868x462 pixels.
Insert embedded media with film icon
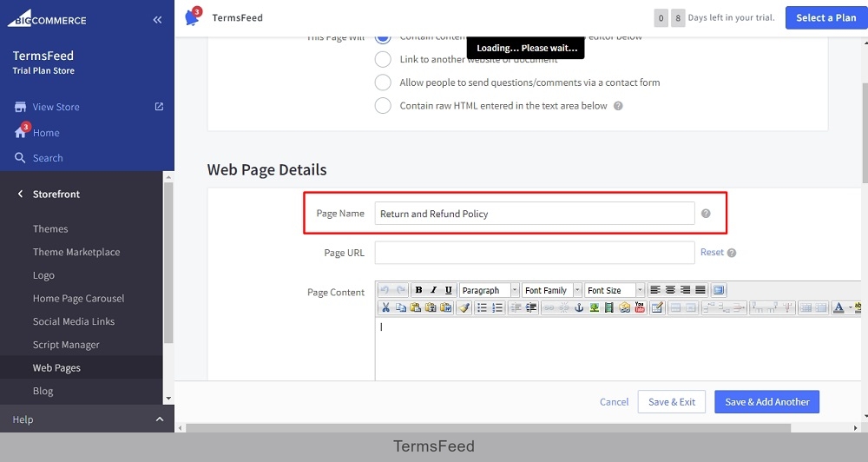pos(609,307)
